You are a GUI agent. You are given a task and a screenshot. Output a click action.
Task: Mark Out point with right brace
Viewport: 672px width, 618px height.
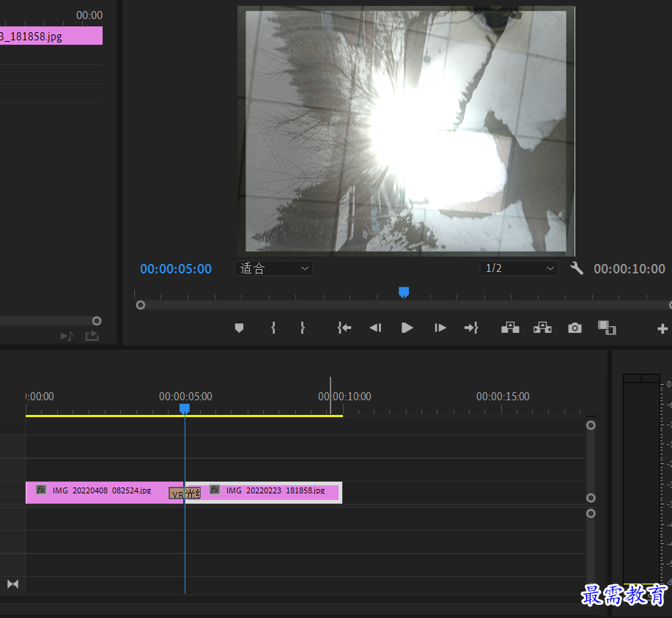(x=303, y=328)
